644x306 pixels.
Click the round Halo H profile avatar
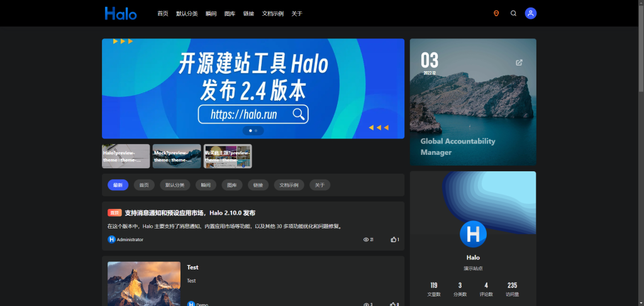pos(473,234)
